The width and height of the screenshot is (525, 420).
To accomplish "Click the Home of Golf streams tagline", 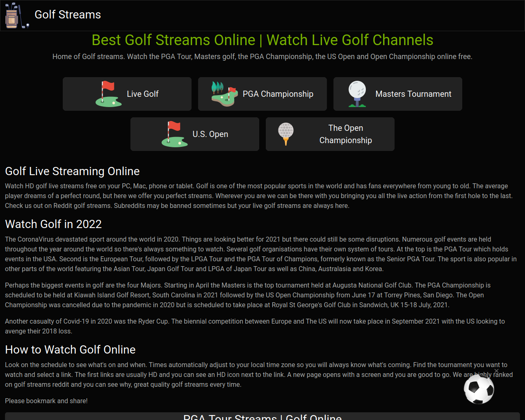I will tap(262, 57).
